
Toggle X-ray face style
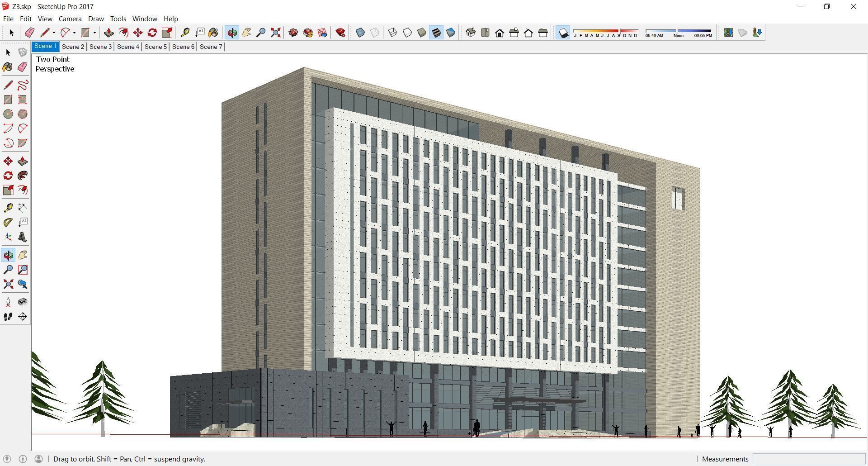pyautogui.click(x=360, y=33)
